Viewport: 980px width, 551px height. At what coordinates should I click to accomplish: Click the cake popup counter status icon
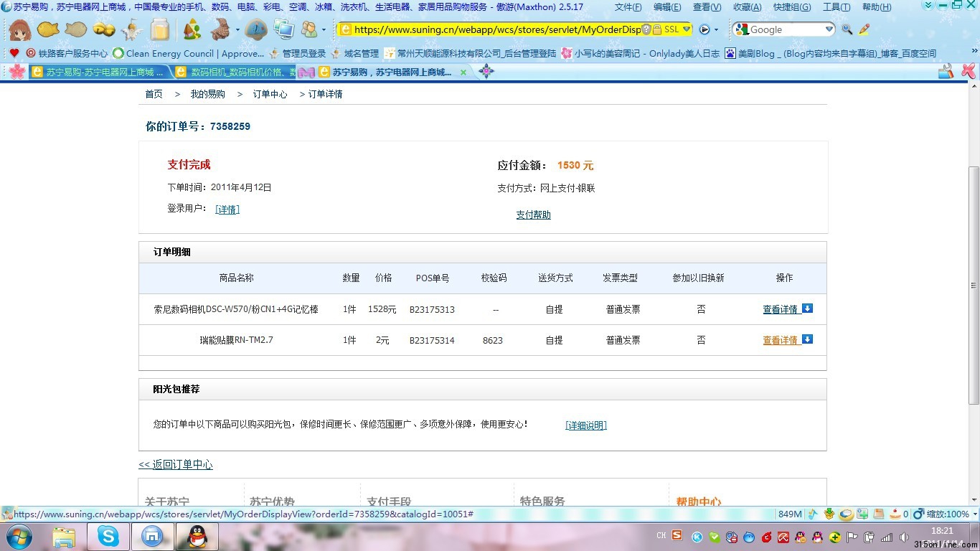pos(895,514)
